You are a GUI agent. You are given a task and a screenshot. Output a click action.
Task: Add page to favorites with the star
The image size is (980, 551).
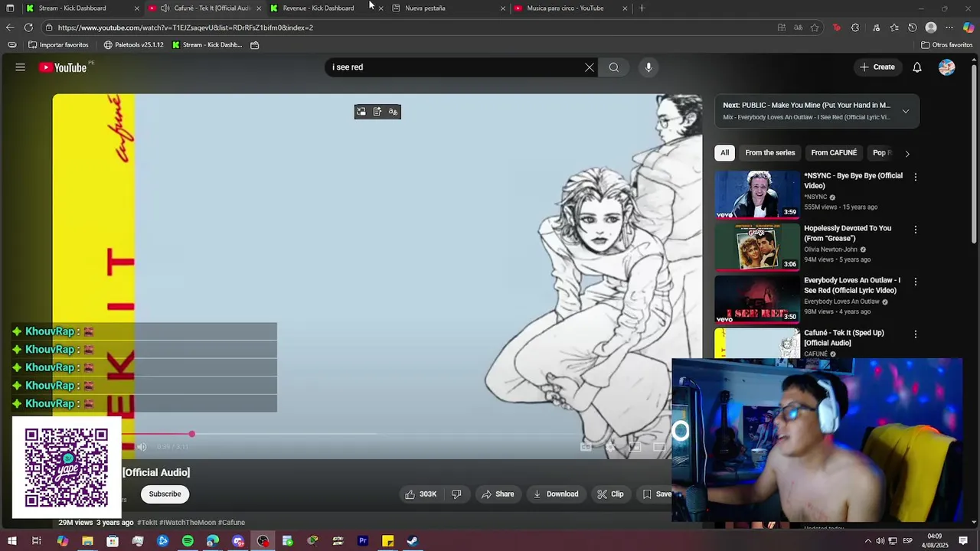pos(815,28)
